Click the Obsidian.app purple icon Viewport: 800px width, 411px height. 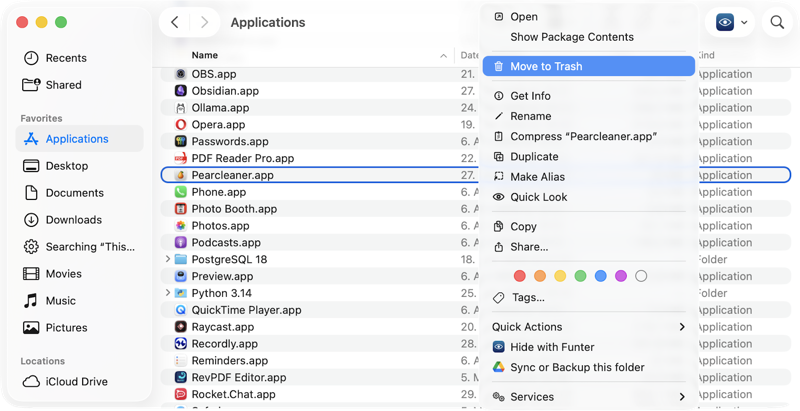coord(181,91)
